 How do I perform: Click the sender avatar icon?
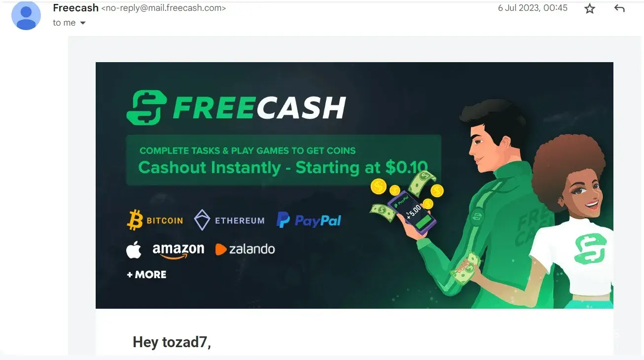[x=26, y=15]
